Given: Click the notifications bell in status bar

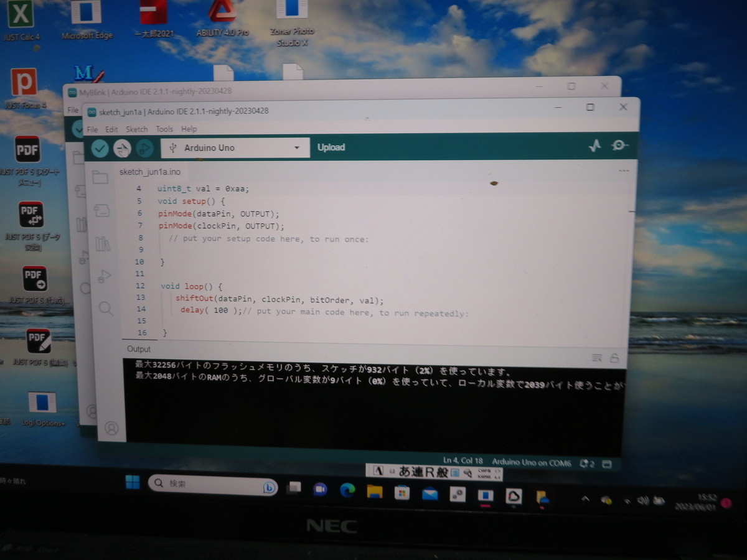Looking at the screenshot, I should pos(584,463).
